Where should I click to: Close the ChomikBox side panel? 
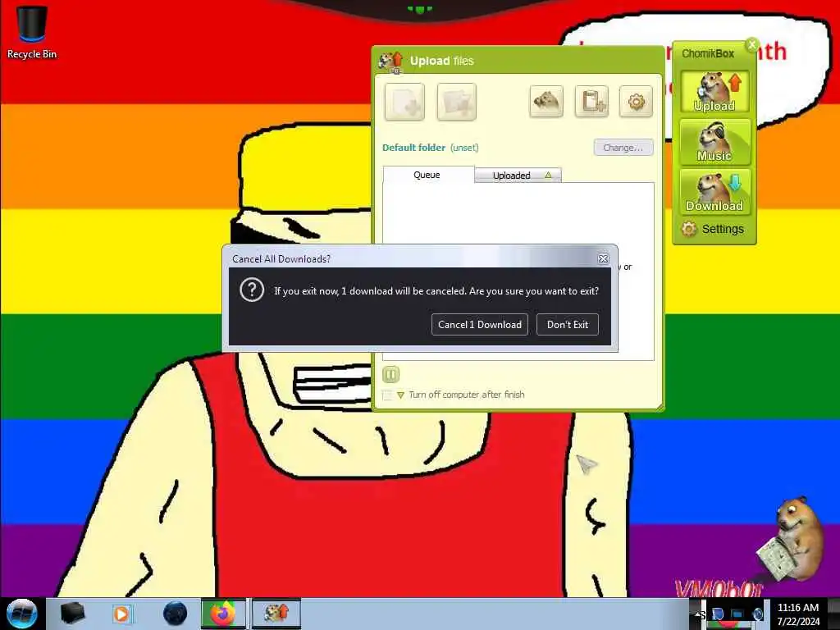click(x=752, y=44)
